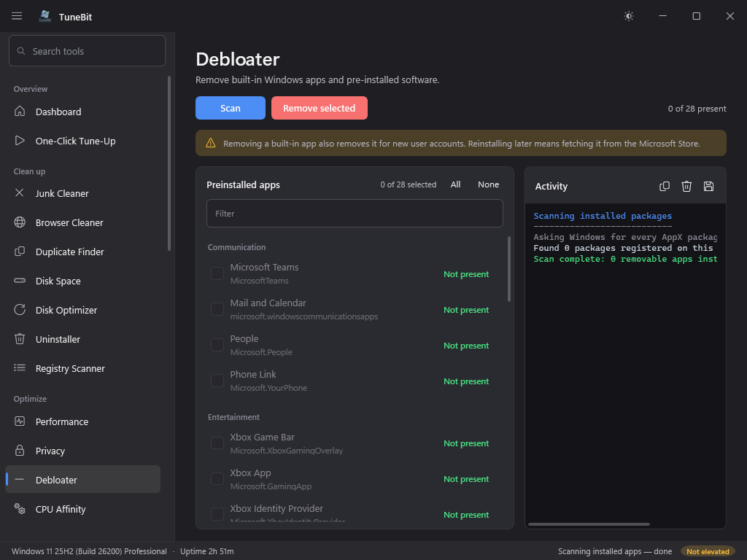Toggle the light/dark theme icon

(x=629, y=16)
